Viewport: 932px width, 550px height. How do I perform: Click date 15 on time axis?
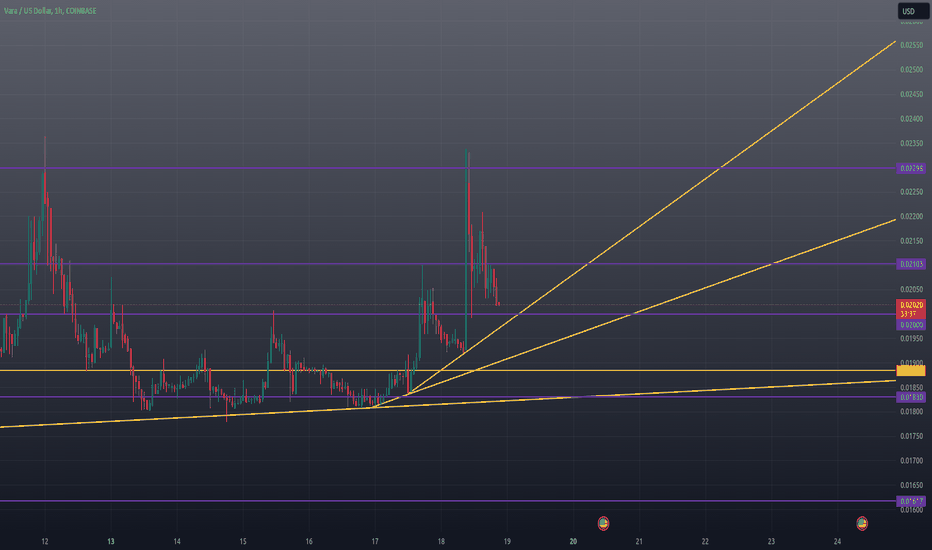click(x=243, y=541)
